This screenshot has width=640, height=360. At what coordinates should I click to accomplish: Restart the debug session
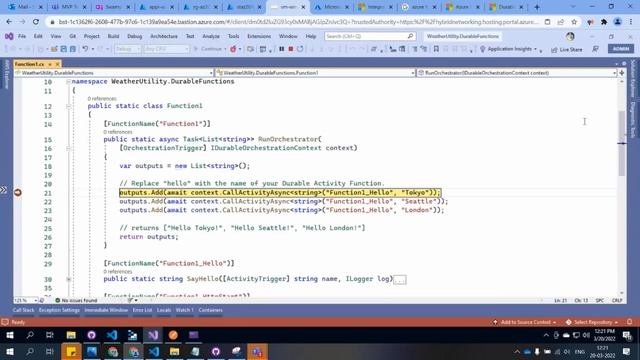point(300,49)
